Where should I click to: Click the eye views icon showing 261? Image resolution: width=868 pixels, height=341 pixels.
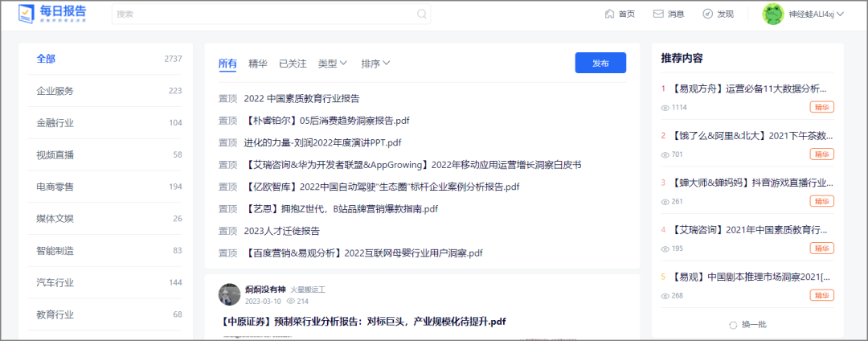(665, 202)
